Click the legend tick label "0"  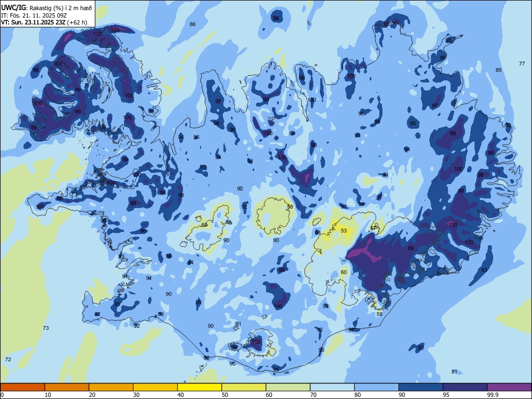(2, 395)
